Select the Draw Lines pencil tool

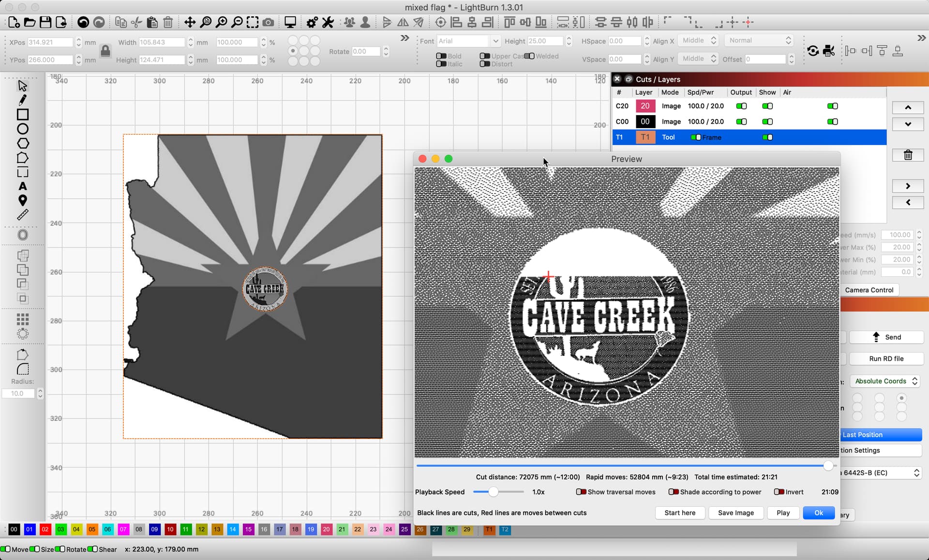pyautogui.click(x=22, y=100)
